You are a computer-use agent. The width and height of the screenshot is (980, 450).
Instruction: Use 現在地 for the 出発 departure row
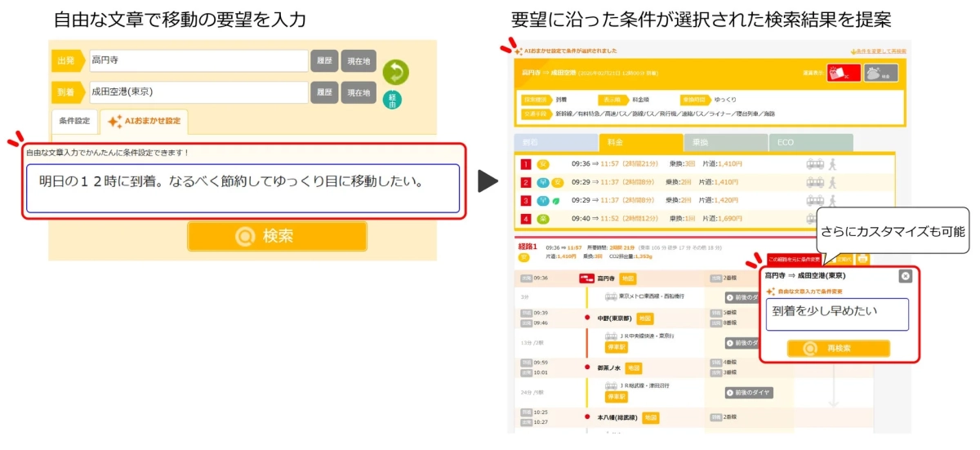(x=359, y=60)
